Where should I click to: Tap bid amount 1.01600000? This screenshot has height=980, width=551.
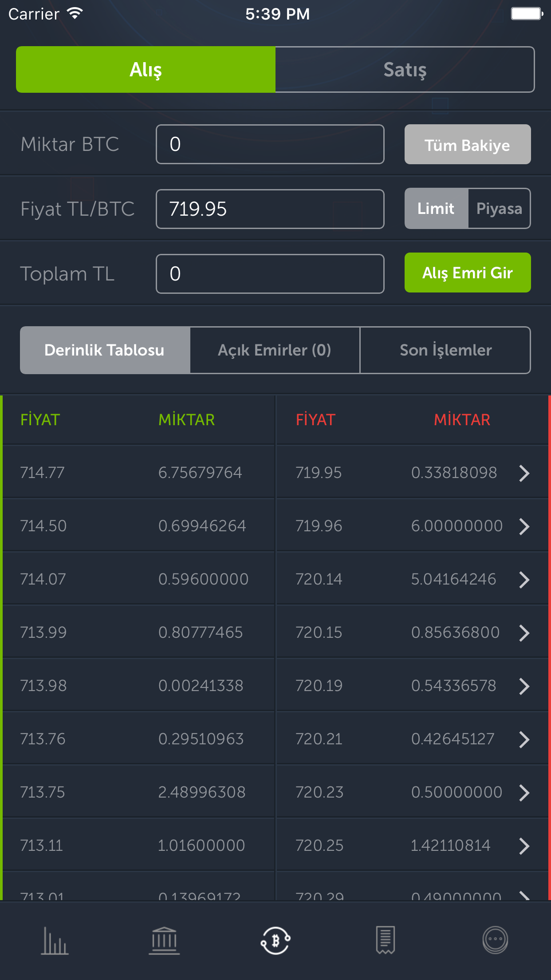click(x=201, y=846)
